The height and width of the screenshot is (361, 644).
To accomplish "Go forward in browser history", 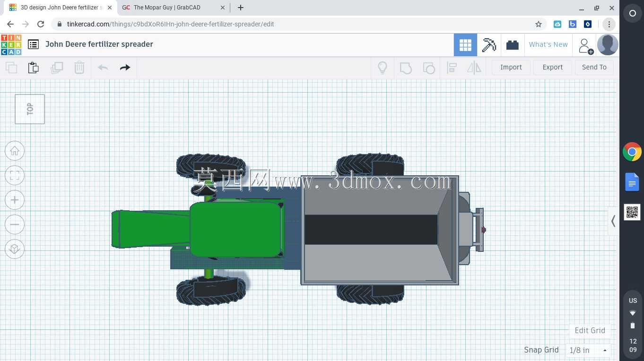I will pos(26,24).
